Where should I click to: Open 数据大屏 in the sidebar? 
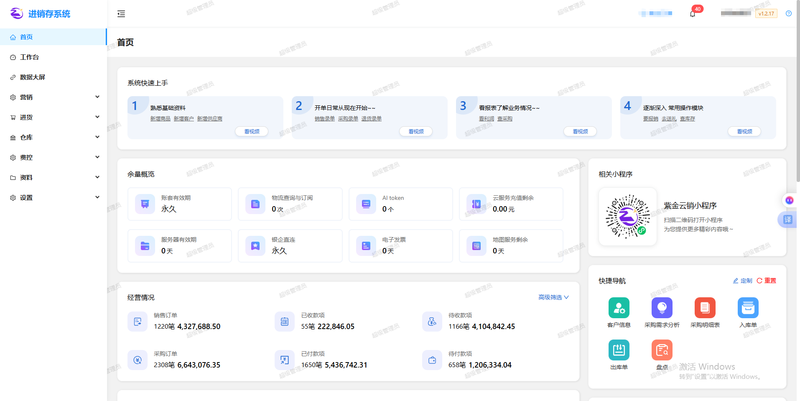click(54, 77)
